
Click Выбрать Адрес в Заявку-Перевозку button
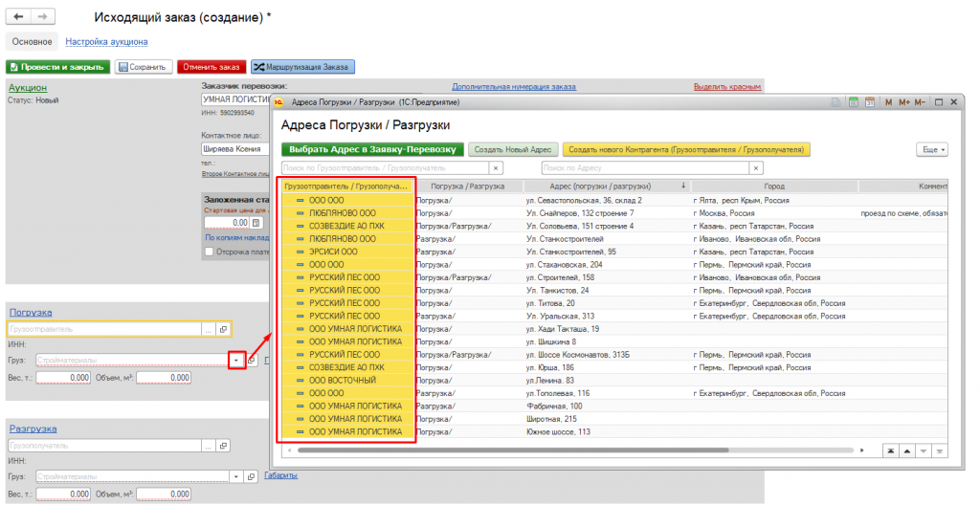[372, 150]
